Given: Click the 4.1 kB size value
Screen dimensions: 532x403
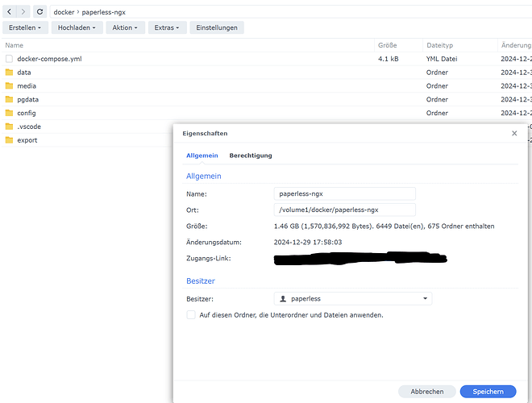Looking at the screenshot, I should (389, 59).
